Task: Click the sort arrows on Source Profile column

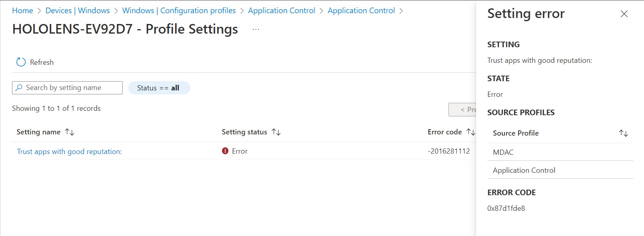Action: [622, 133]
